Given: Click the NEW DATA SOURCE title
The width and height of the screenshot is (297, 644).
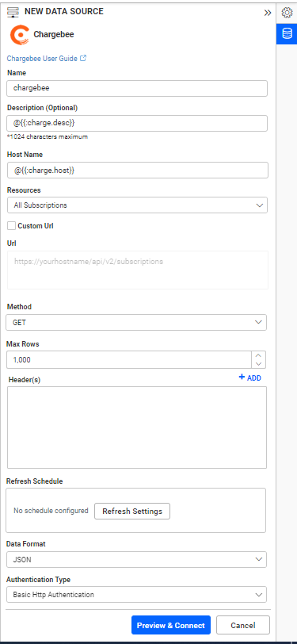Looking at the screenshot, I should (64, 11).
